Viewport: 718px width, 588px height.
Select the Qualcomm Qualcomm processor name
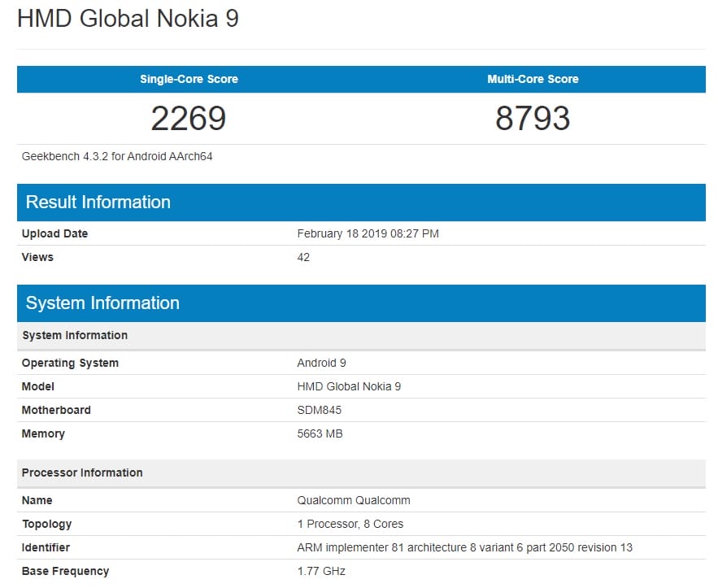point(354,500)
